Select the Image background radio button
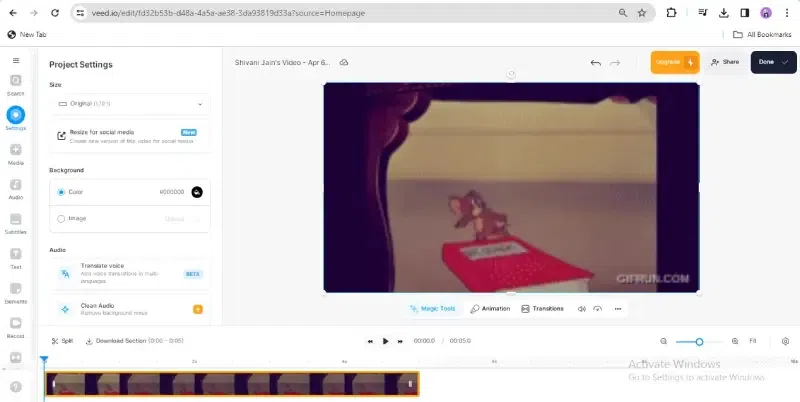 61,219
